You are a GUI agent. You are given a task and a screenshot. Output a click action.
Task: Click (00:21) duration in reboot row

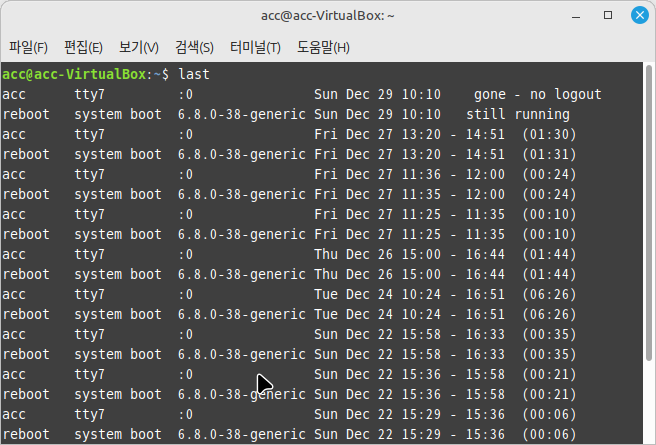click(x=549, y=394)
